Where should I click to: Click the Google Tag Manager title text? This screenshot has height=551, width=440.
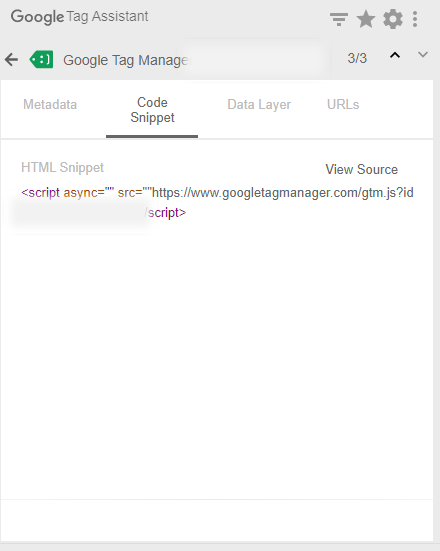pos(126,60)
